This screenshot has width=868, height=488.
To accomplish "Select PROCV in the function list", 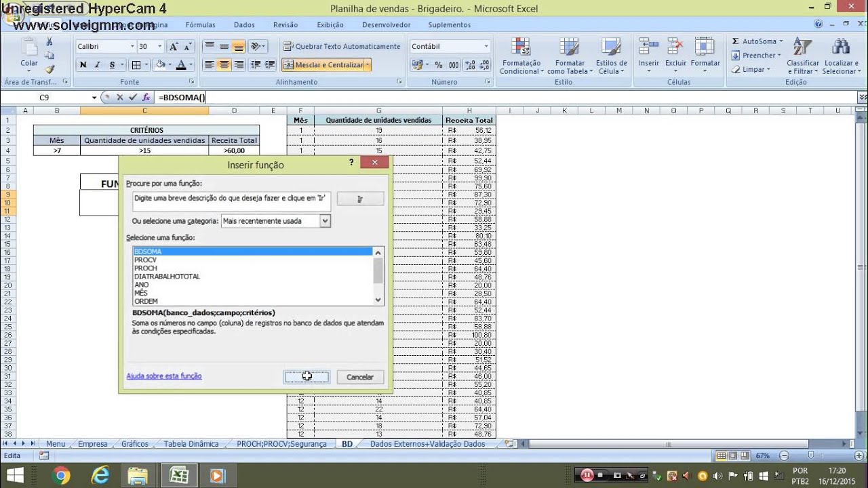I will pos(253,260).
